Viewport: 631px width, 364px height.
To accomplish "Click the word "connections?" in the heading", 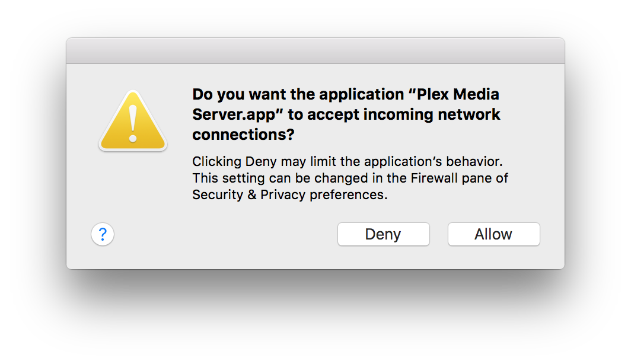I will pyautogui.click(x=244, y=135).
